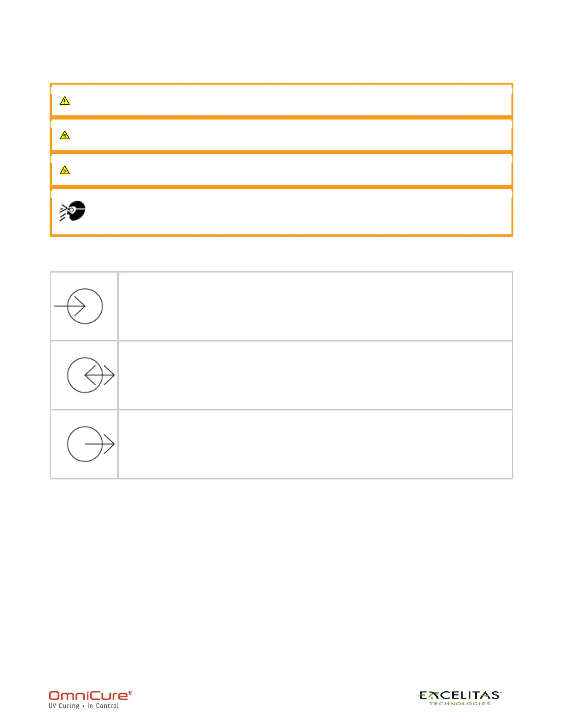Click blank area of the optical radiation warning box
Viewport: 563px width, 728px height.
(290, 170)
